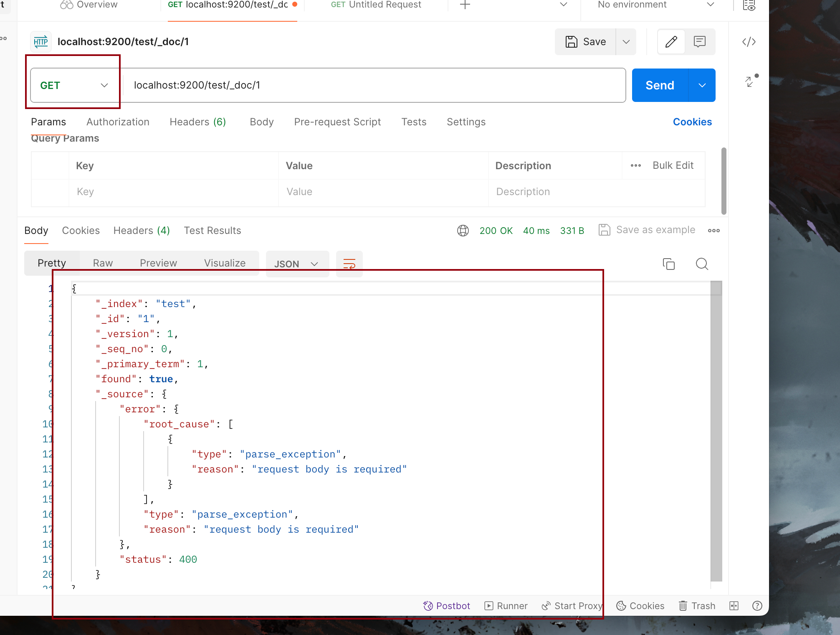Add a new request tab with plus icon
This screenshot has width=840, height=635.
click(x=465, y=5)
